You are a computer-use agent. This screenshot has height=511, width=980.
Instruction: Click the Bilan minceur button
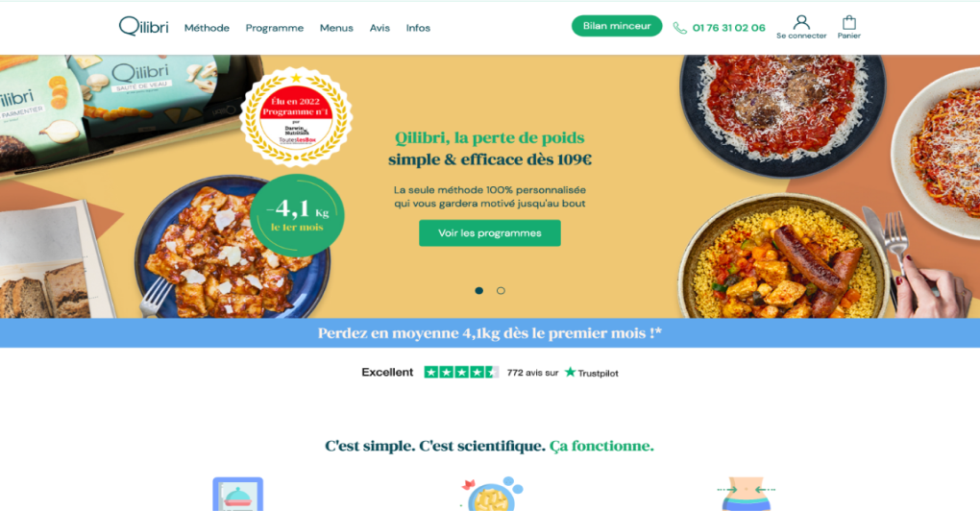point(617,26)
